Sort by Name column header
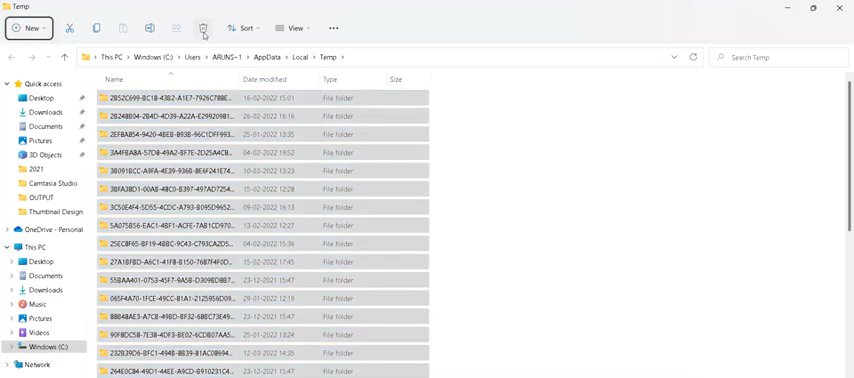 (x=168, y=80)
